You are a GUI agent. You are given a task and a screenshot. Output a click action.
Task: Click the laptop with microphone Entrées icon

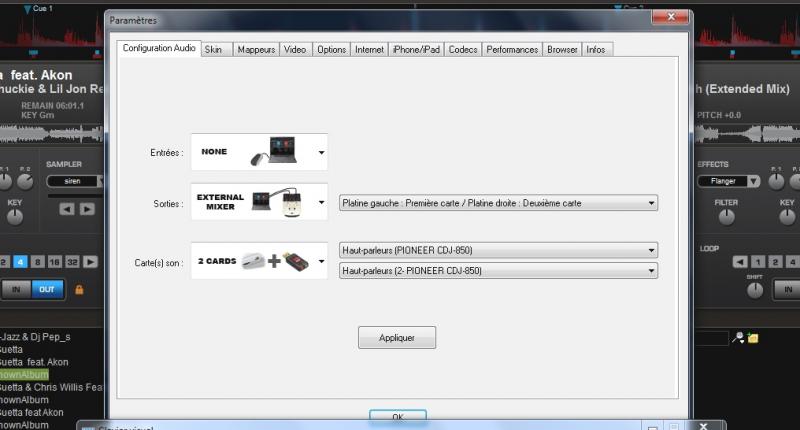pyautogui.click(x=274, y=150)
